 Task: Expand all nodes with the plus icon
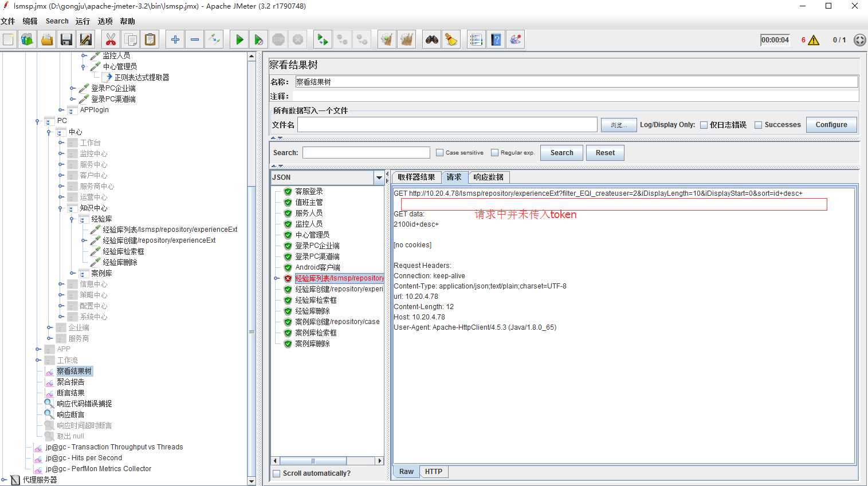click(175, 39)
